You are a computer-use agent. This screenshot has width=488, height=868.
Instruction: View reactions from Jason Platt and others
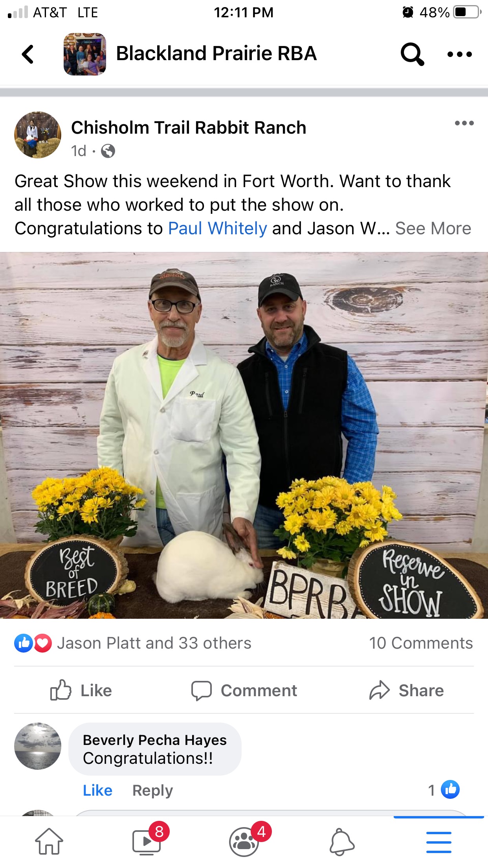coord(133,643)
